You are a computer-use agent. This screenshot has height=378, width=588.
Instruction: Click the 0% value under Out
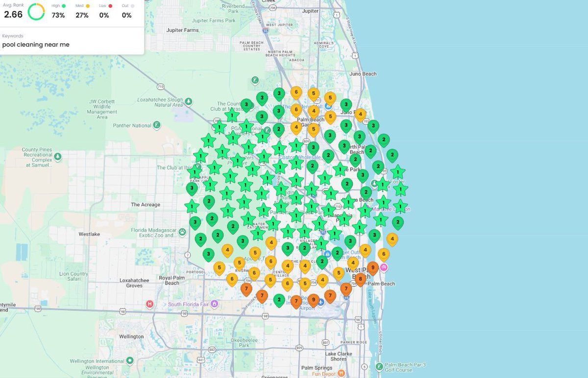(126, 15)
